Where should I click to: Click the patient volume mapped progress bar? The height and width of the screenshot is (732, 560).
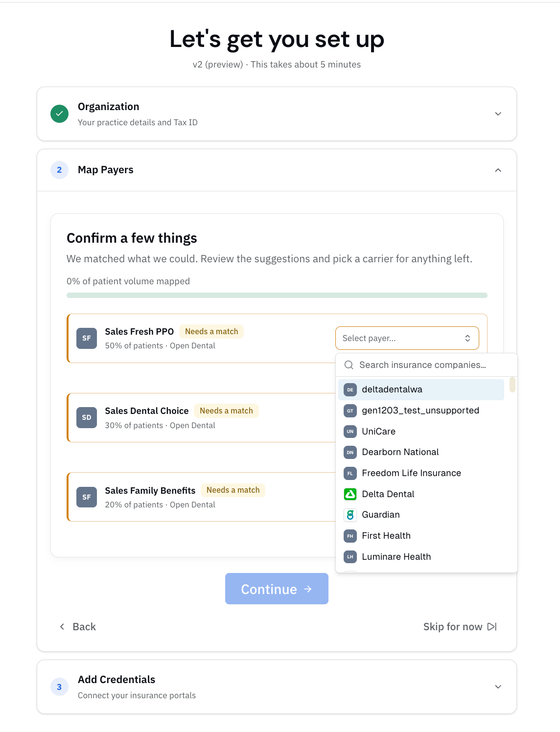(x=277, y=295)
